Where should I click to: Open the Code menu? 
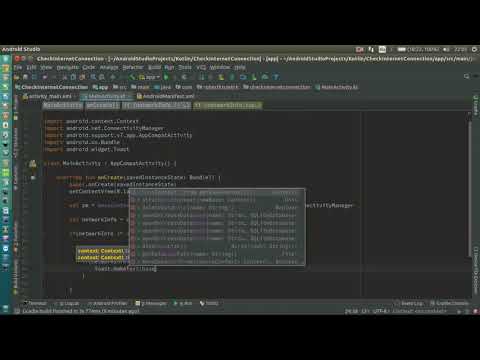pos(89,68)
